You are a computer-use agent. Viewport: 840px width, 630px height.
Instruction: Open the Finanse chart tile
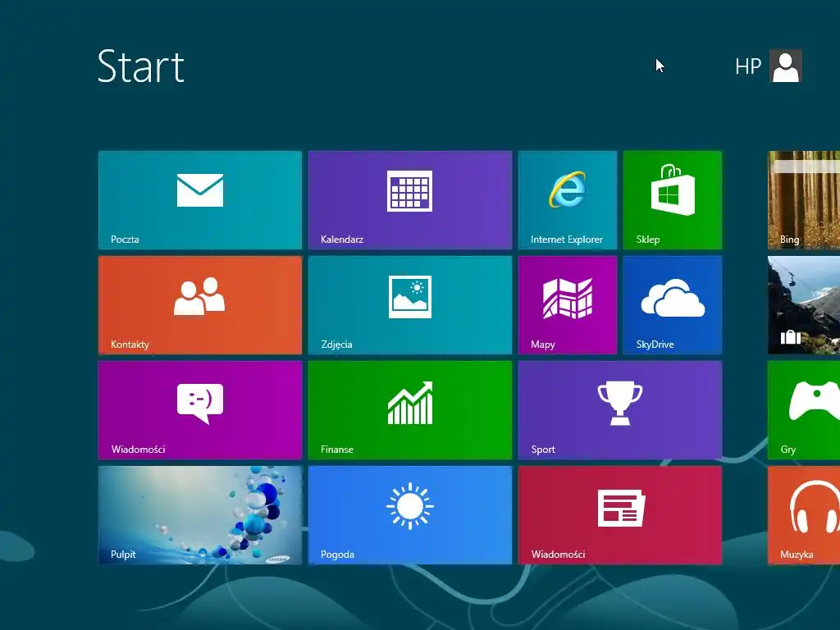[410, 410]
